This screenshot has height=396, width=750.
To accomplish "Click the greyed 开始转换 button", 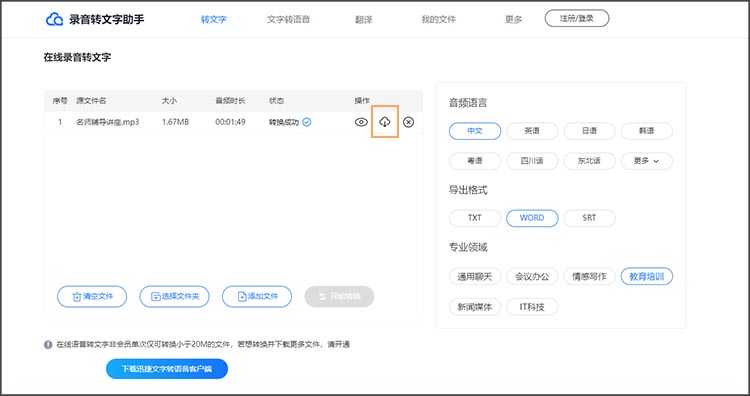I will tap(339, 297).
